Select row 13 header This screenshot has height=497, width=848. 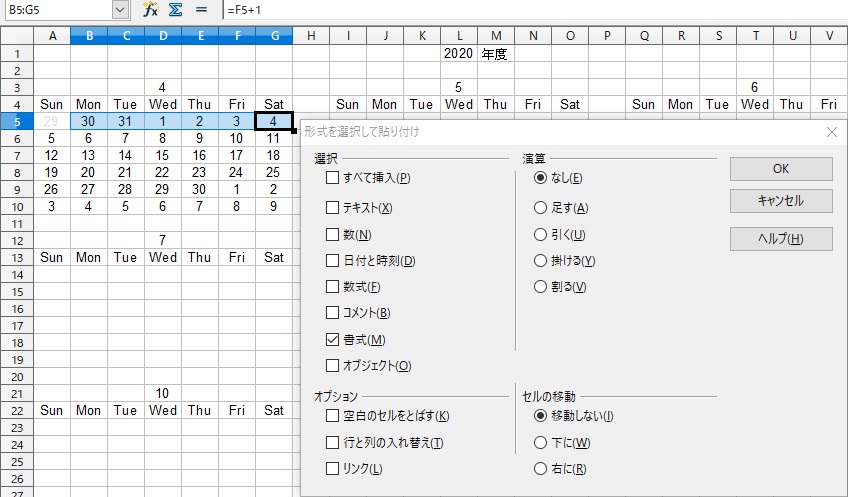17,257
